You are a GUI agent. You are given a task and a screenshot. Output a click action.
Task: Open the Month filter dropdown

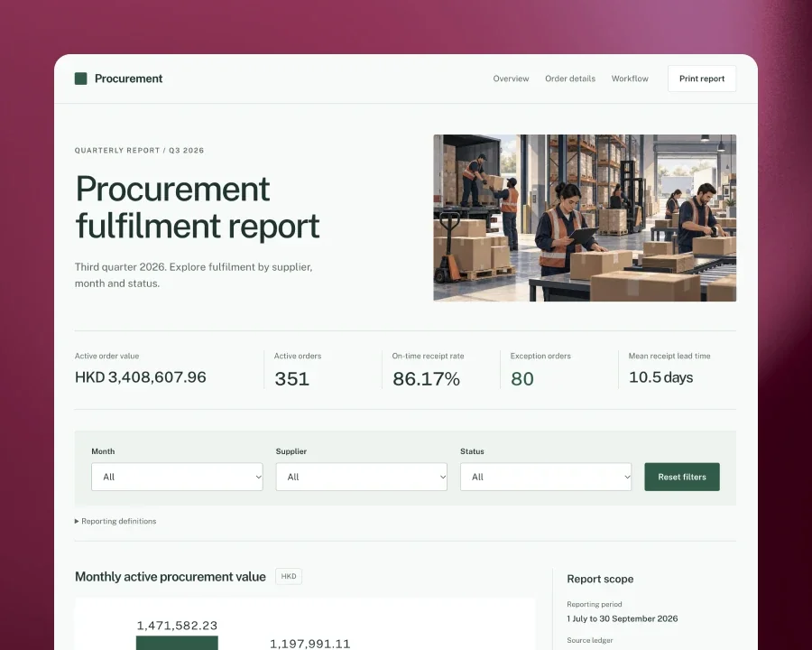pos(177,477)
